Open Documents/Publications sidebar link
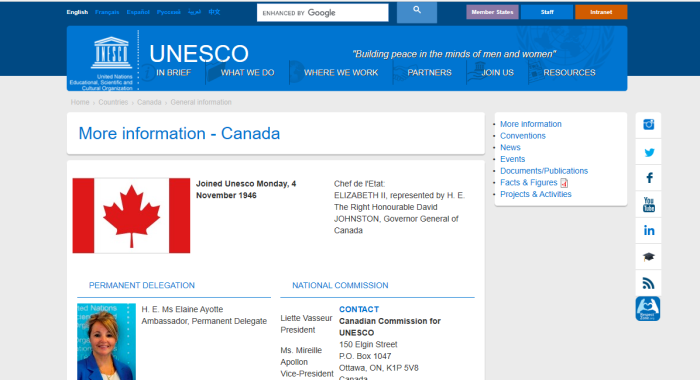This screenshot has width=700, height=380. (544, 171)
